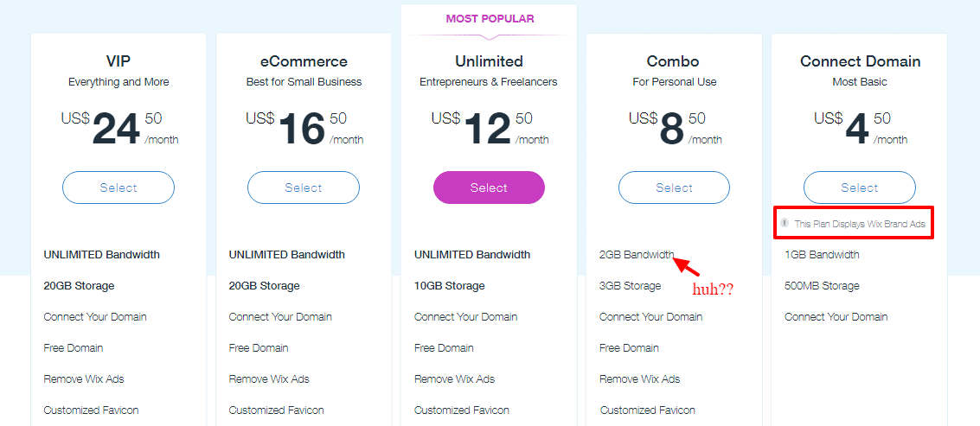Click the Combo plan title
The width and height of the screenshot is (980, 426).
click(673, 61)
